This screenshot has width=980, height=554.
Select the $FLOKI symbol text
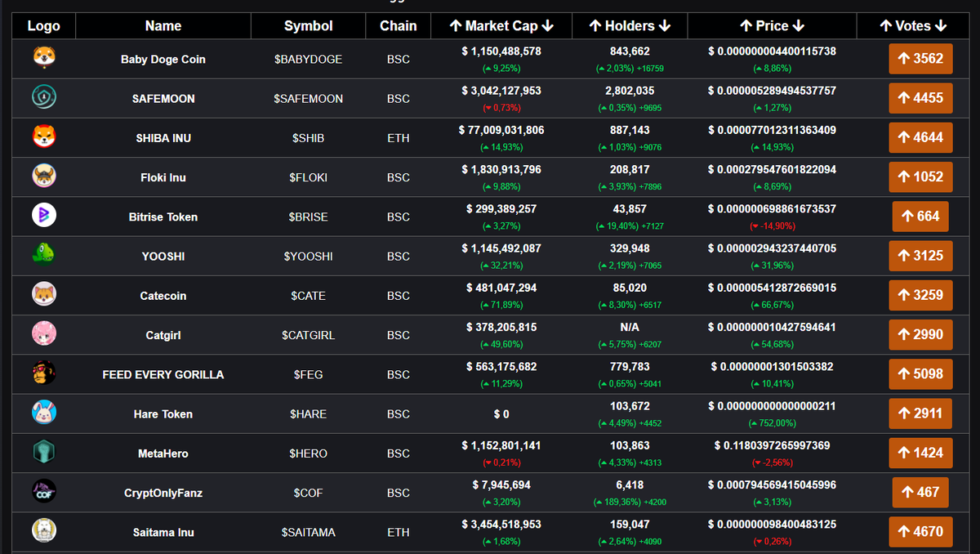tap(308, 177)
